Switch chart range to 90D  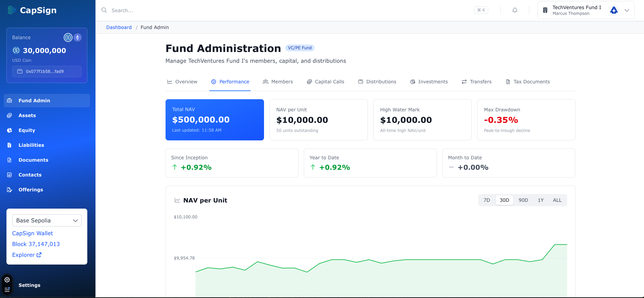[x=523, y=200]
